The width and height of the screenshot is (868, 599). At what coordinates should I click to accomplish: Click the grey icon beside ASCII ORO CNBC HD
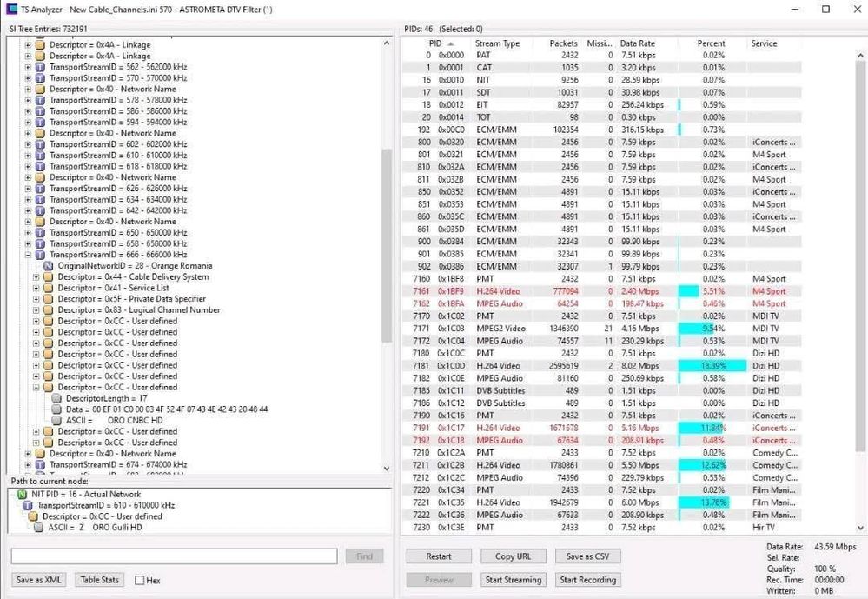(x=56, y=421)
